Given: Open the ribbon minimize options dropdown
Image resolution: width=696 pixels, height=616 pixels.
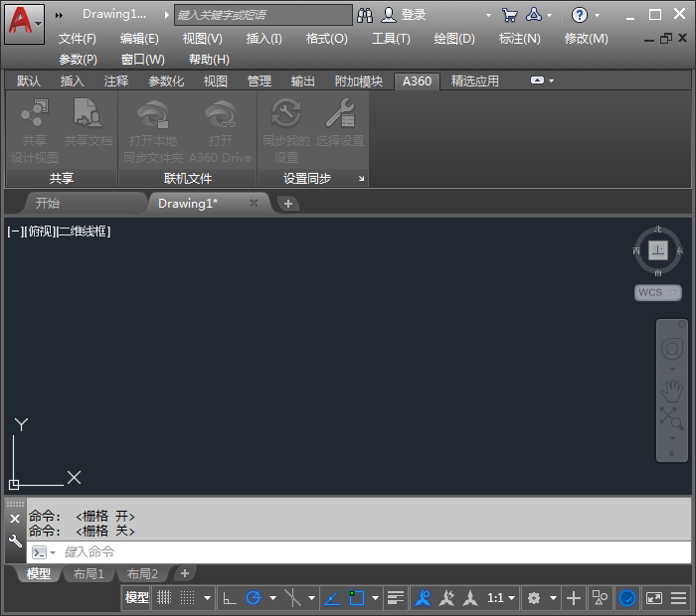Looking at the screenshot, I should 551,80.
